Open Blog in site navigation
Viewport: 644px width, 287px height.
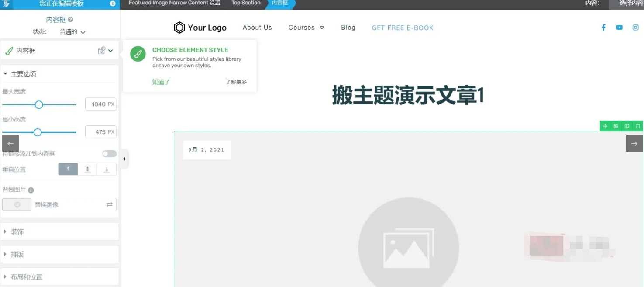348,28
